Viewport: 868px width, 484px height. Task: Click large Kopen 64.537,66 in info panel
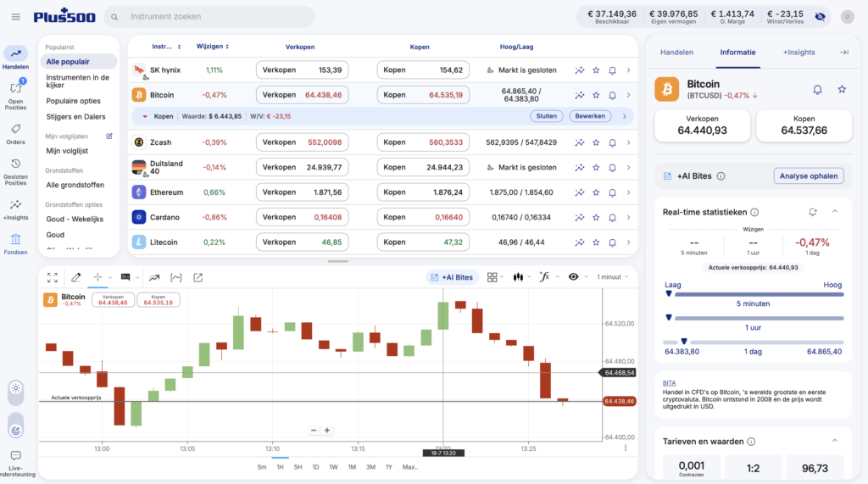[804, 125]
